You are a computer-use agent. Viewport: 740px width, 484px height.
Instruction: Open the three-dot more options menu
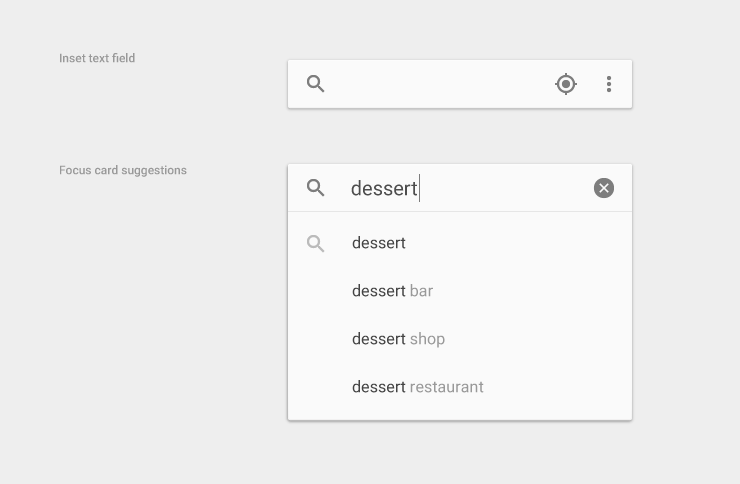(x=609, y=84)
